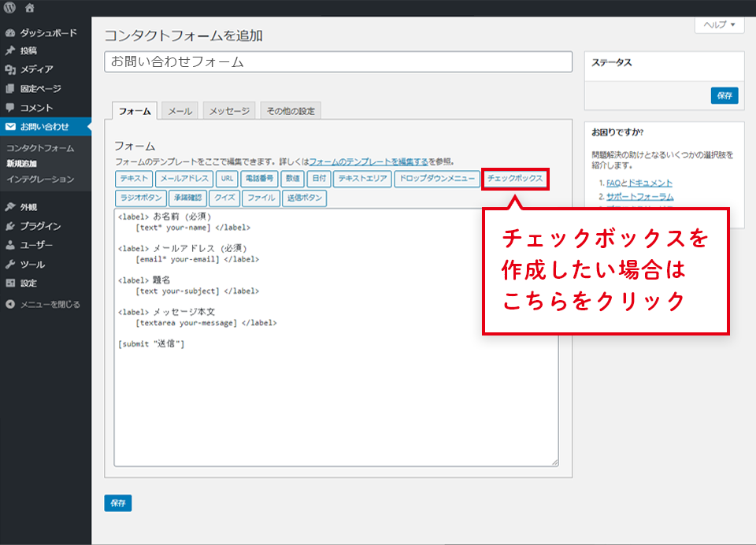Click the form title input field

tap(338, 61)
